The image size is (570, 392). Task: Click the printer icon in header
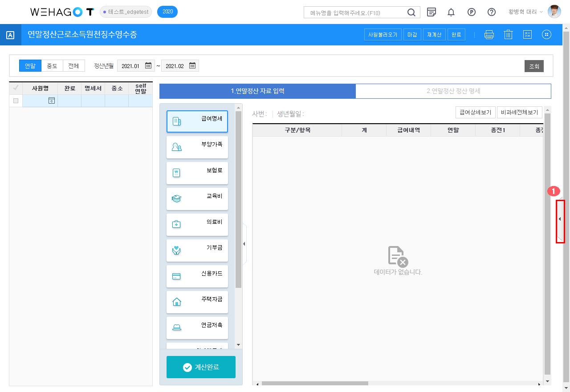point(489,35)
